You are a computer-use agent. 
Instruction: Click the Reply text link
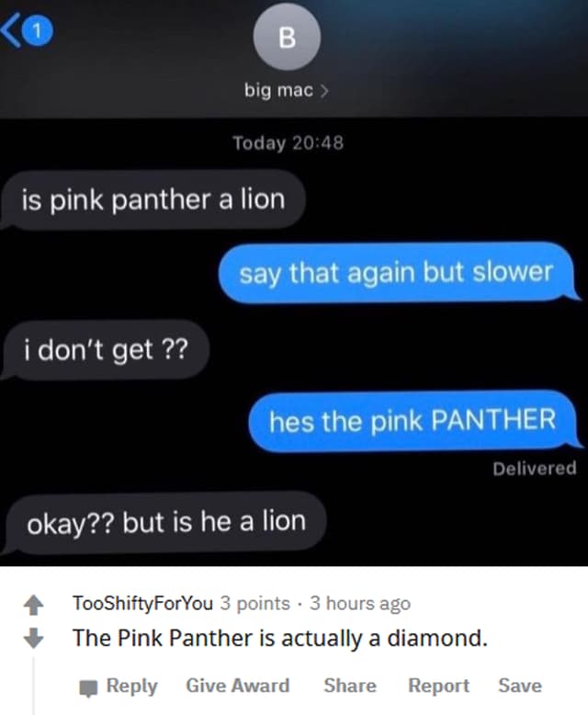131,686
